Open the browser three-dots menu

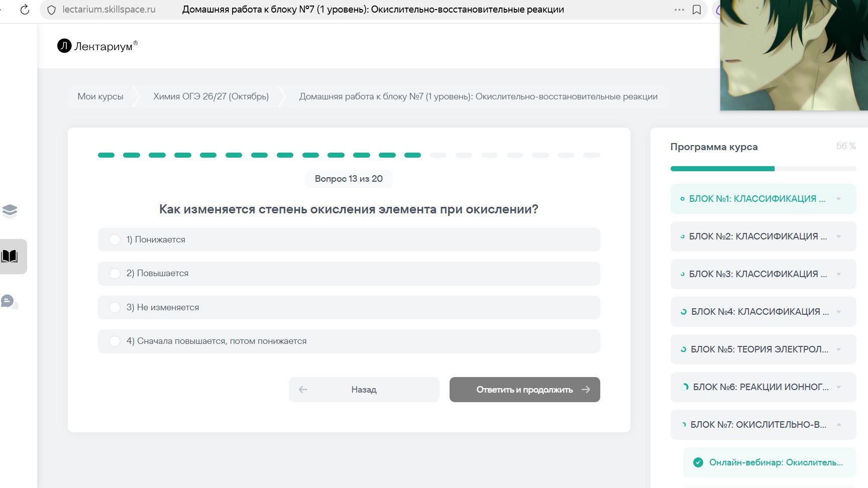(679, 10)
